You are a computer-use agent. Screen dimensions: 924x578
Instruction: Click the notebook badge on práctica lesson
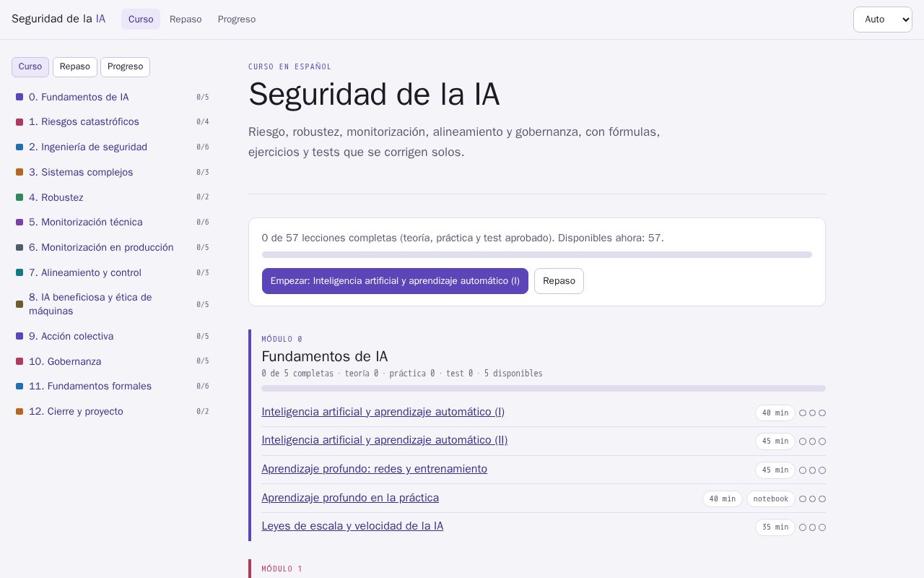[770, 499]
